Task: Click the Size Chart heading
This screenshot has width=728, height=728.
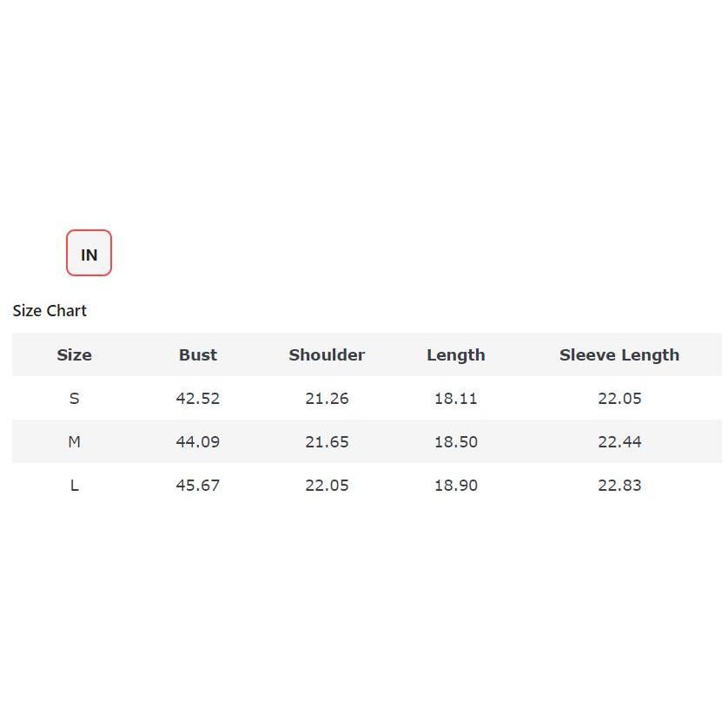Action: [50, 311]
